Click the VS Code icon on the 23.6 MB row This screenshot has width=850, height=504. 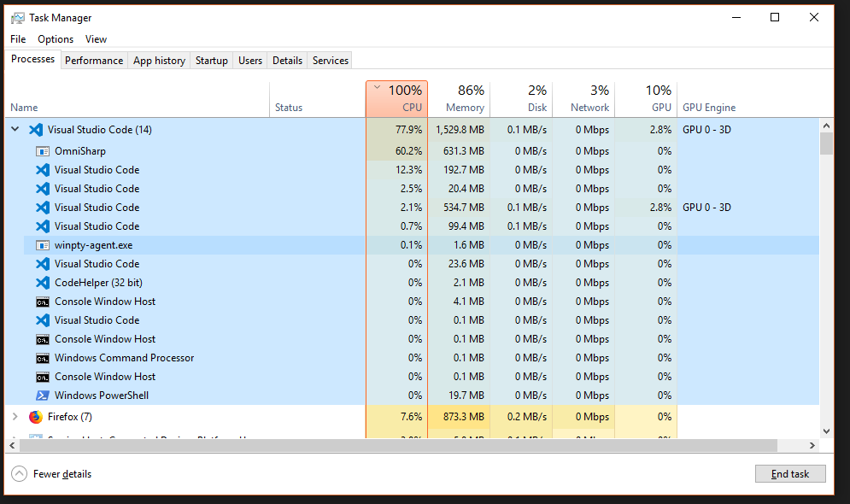[42, 264]
